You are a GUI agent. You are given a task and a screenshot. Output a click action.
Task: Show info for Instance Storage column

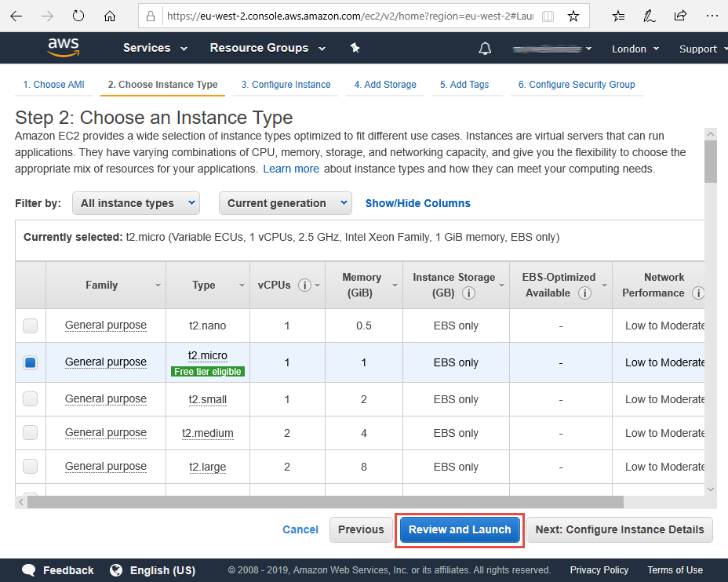(468, 293)
